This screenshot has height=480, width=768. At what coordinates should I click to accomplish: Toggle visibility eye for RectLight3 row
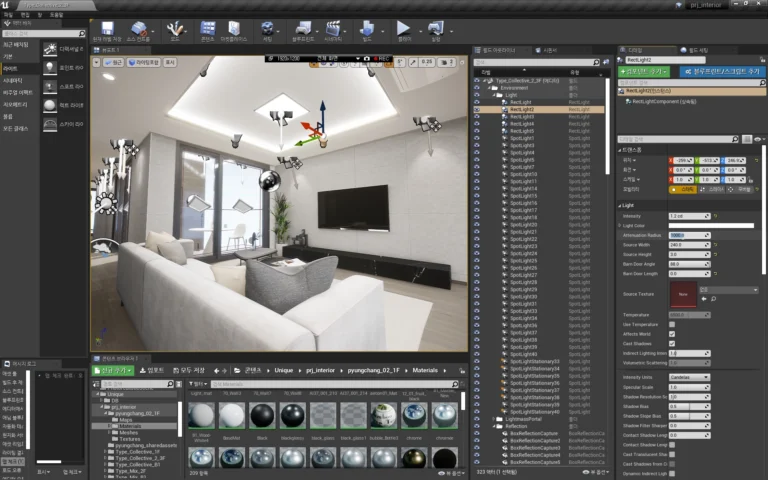(477, 117)
